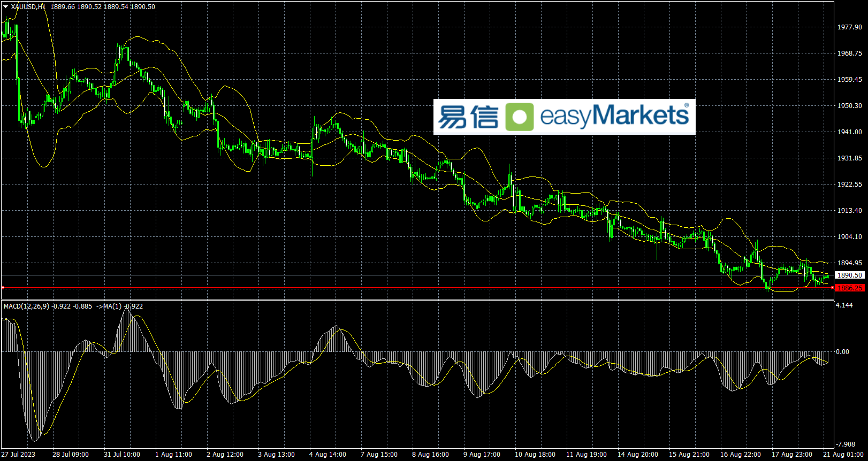
Task: Click the 易信 Chinese brand characters
Action: click(468, 117)
